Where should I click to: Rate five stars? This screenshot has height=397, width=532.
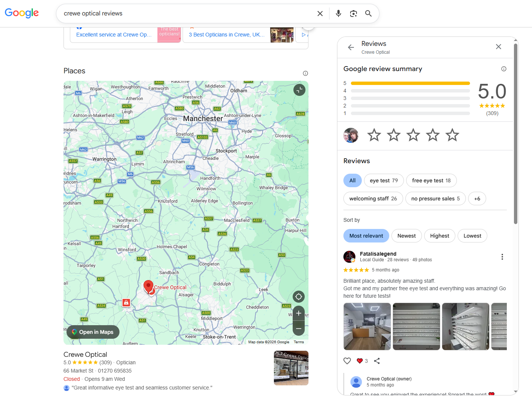tap(452, 135)
